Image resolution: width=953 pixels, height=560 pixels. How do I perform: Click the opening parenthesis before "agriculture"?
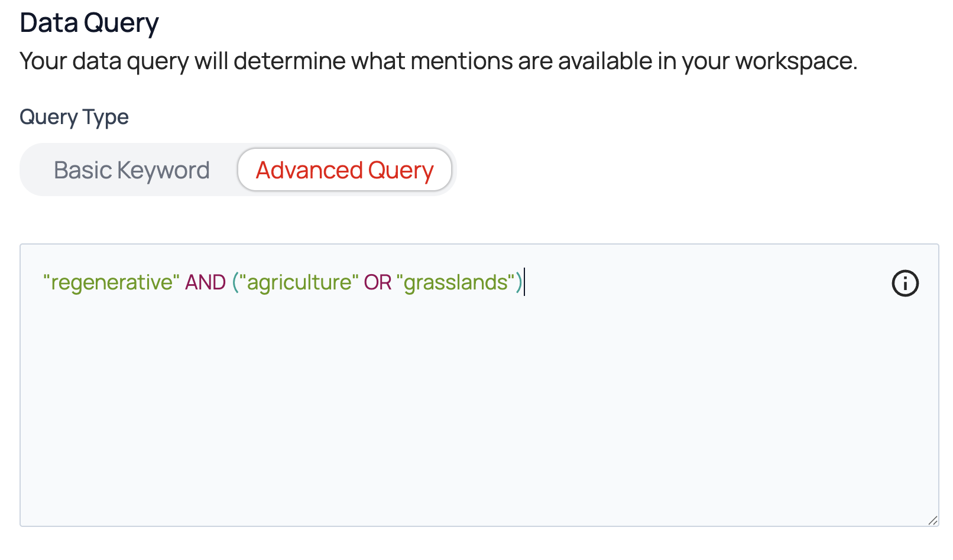[235, 282]
